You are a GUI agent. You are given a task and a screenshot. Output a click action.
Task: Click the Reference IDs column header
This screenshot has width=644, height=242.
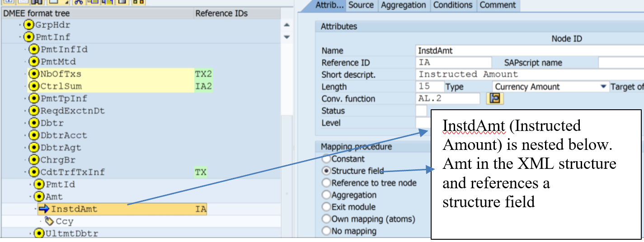(237, 14)
